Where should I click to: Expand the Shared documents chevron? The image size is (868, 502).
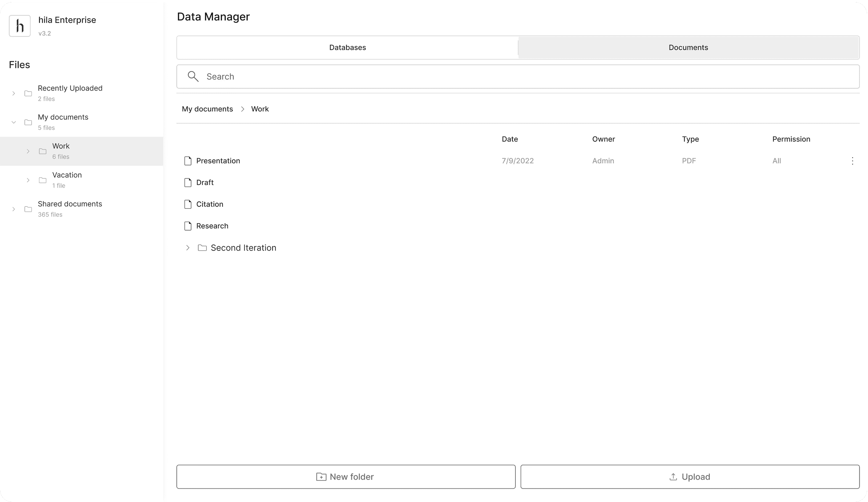pyautogui.click(x=14, y=209)
